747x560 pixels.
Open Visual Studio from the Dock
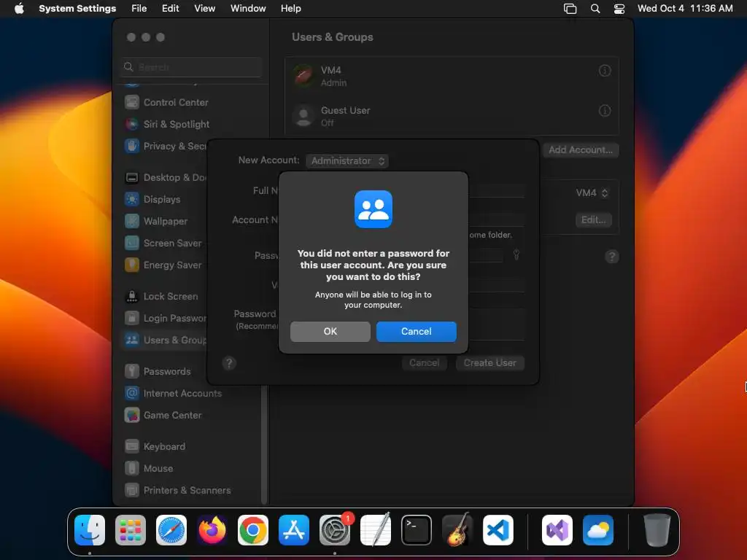click(557, 530)
